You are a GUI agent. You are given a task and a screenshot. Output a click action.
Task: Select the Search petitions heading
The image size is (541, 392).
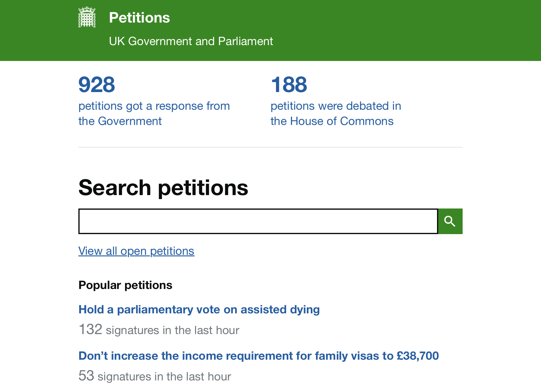(x=163, y=188)
